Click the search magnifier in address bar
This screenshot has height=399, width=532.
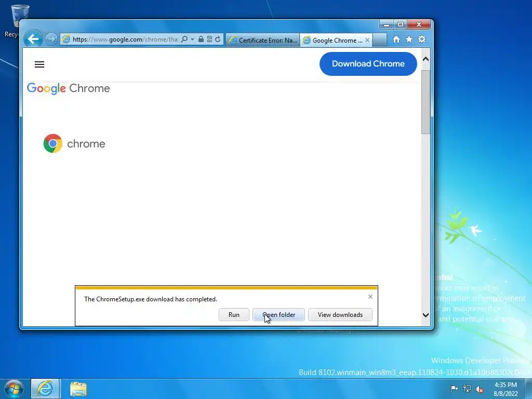(184, 39)
